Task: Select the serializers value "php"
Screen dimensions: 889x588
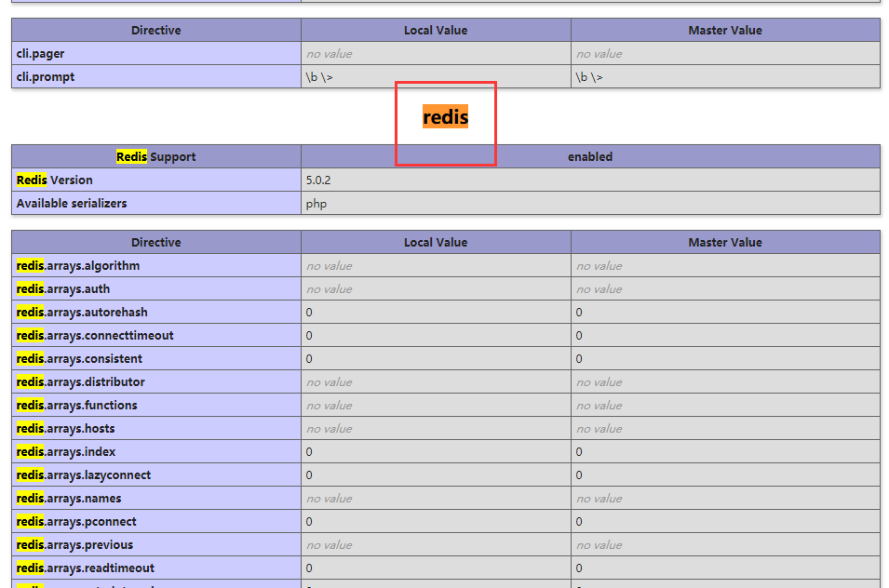Action: tap(317, 204)
